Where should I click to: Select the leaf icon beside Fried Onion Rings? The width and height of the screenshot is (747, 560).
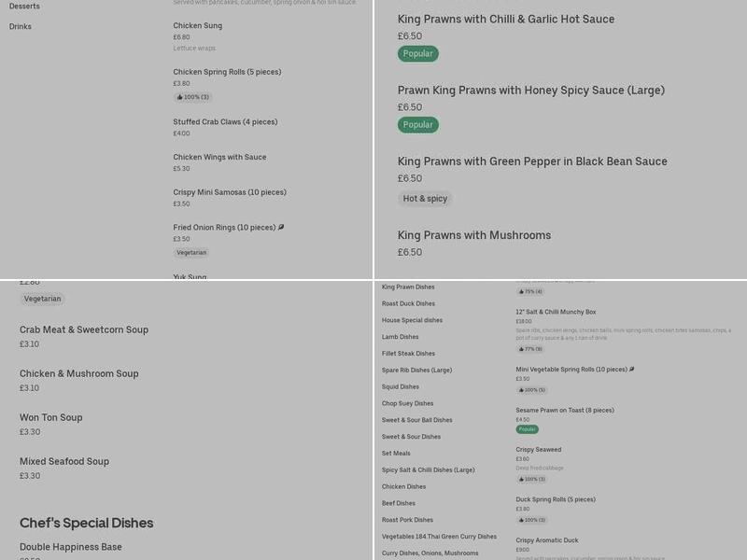281,226
